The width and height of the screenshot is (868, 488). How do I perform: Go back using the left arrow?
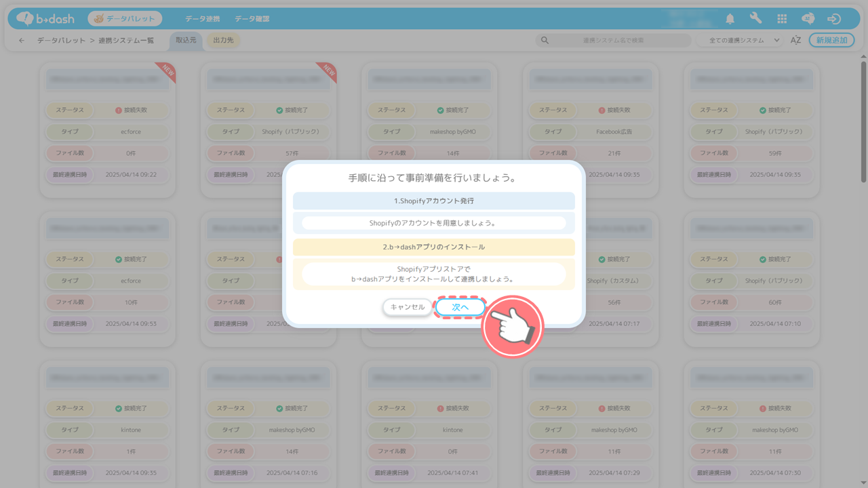click(x=22, y=41)
